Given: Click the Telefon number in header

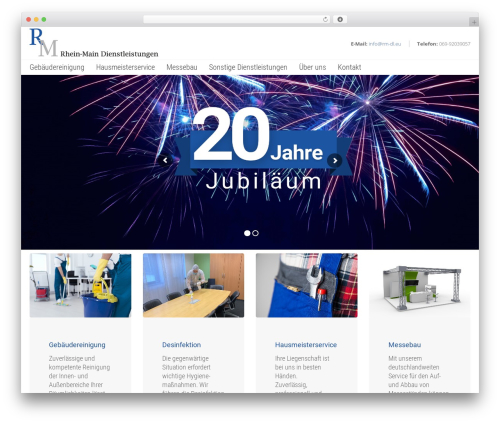Looking at the screenshot, I should (x=455, y=44).
